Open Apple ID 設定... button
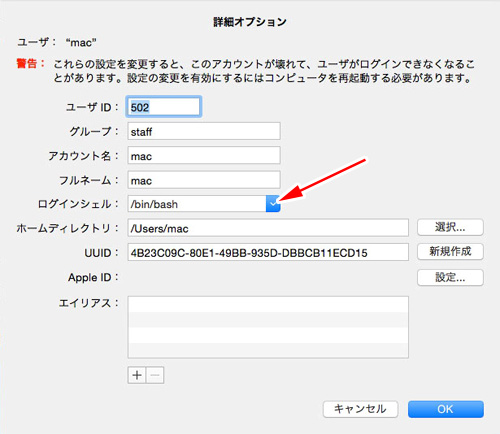500x434 pixels. pos(450,277)
